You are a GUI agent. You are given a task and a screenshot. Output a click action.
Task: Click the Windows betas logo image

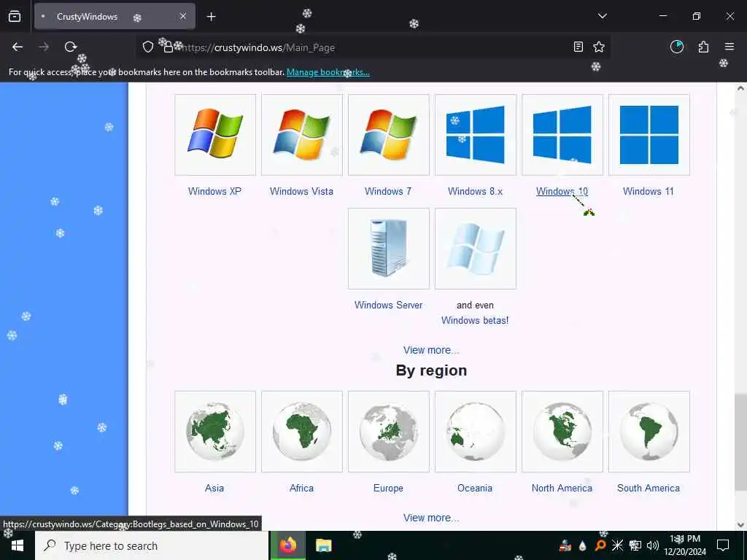click(x=476, y=249)
